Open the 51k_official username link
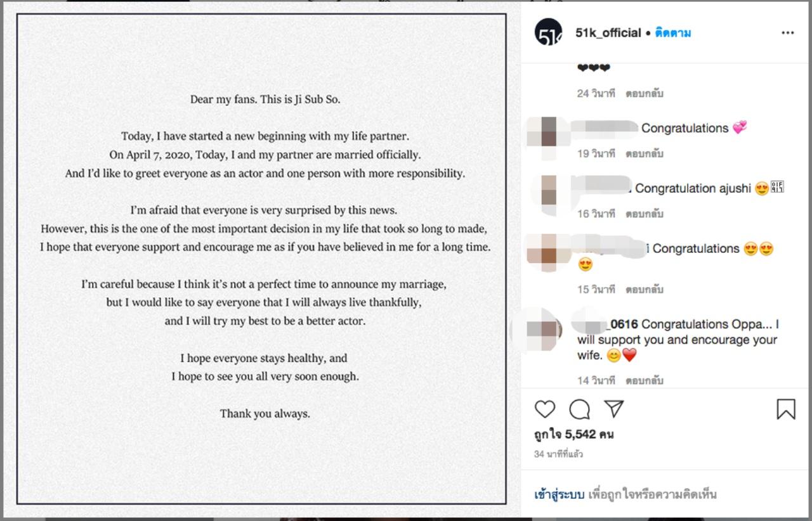Viewport: 812px width, 521px height. 608,33
